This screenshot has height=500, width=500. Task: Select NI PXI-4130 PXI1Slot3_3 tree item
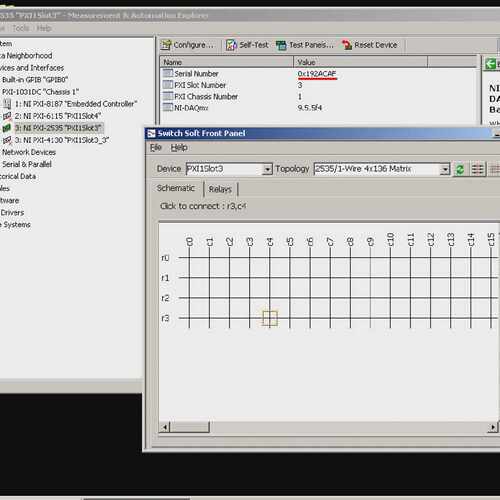click(62, 140)
